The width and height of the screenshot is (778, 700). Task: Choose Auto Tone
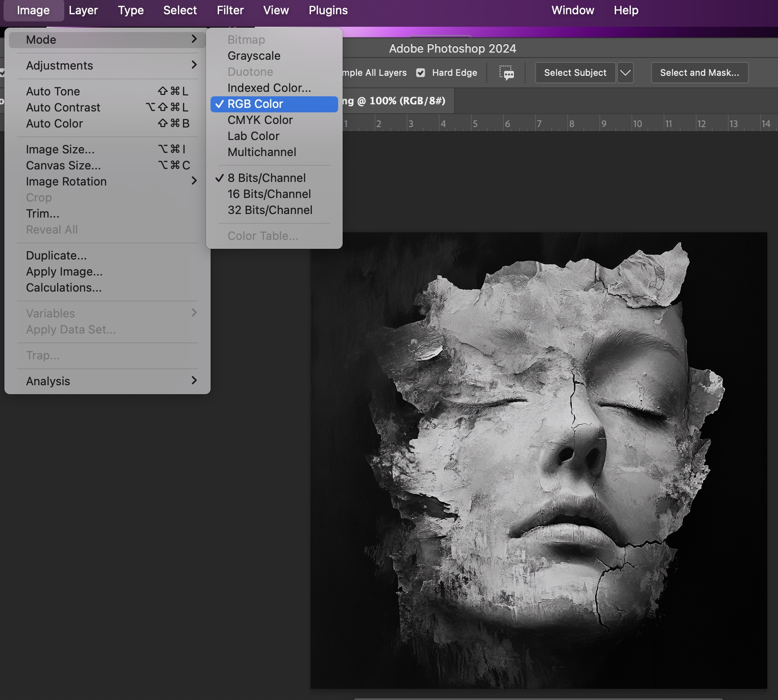(107, 91)
